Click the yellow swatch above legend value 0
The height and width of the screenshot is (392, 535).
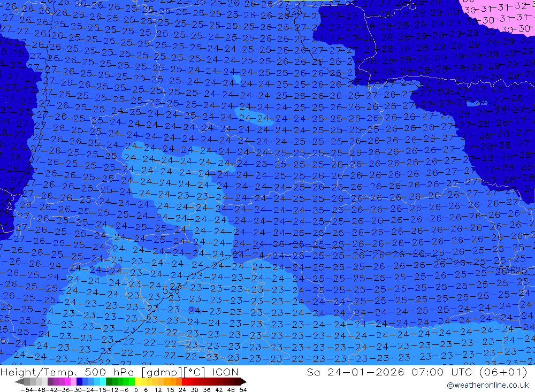(138, 381)
